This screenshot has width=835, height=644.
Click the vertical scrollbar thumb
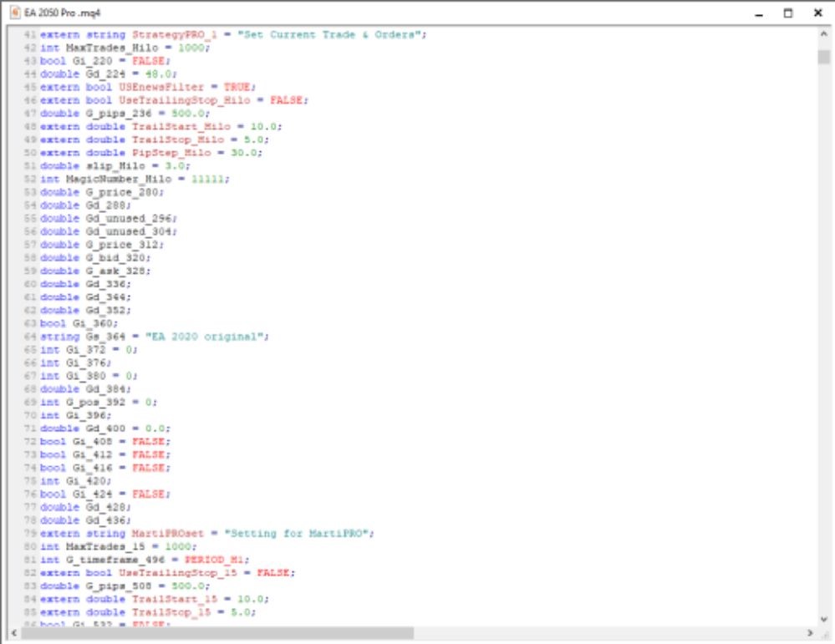pyautogui.click(x=824, y=57)
